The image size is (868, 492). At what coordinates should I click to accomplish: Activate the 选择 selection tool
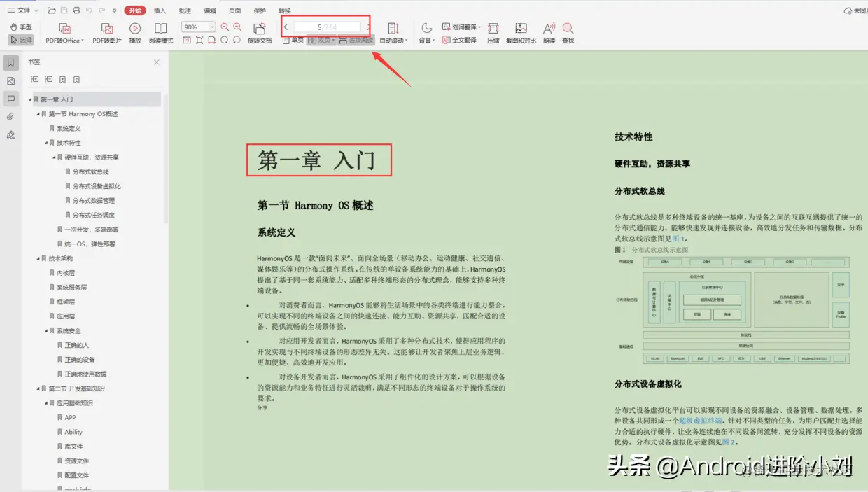click(x=21, y=41)
